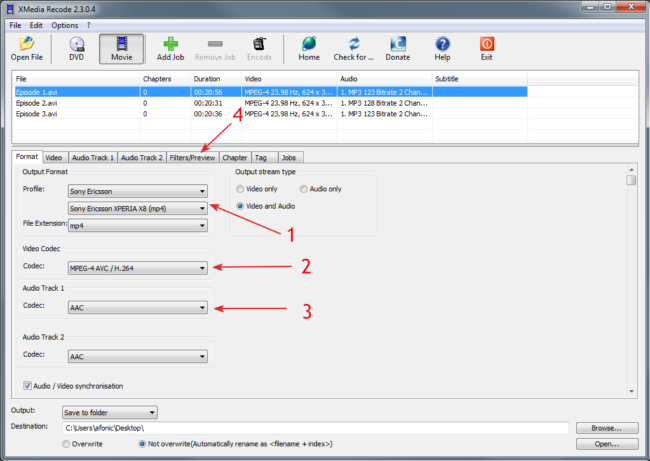The height and width of the screenshot is (461, 650).
Task: Switch to the Audio Track 1 tab
Action: tap(92, 158)
